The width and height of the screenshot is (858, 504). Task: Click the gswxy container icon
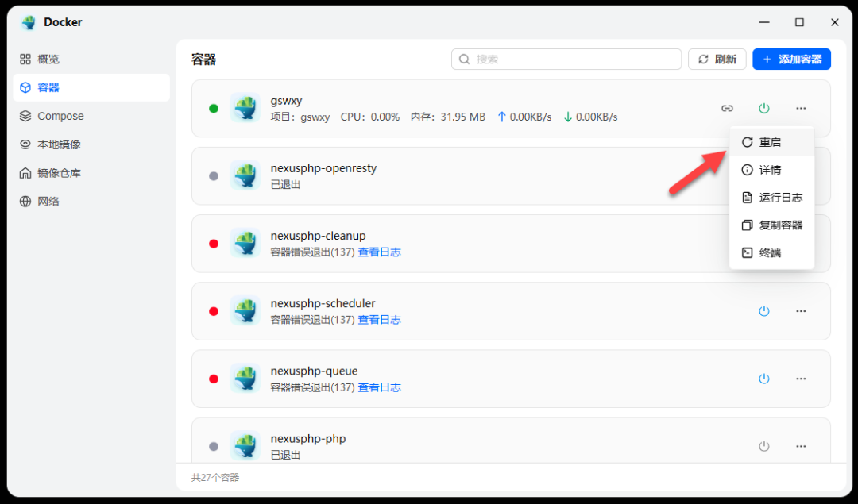245,108
